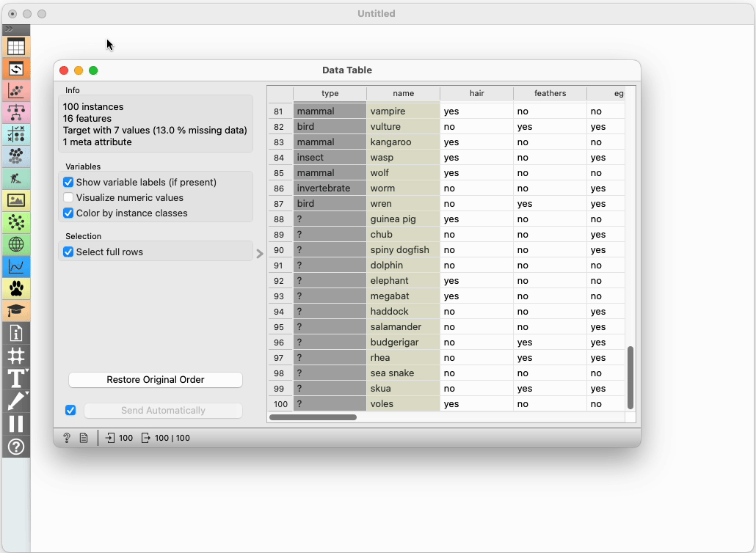Select the "insect" type cell

(330, 158)
